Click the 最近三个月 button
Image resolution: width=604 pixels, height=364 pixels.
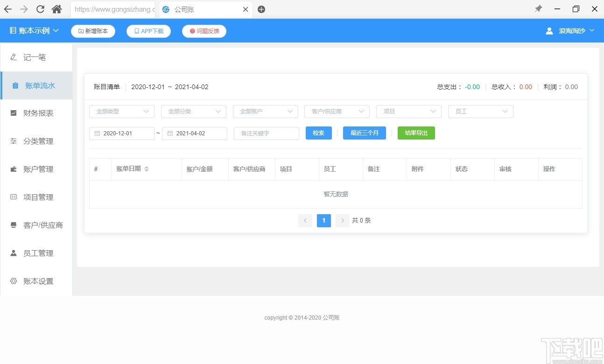click(x=365, y=133)
